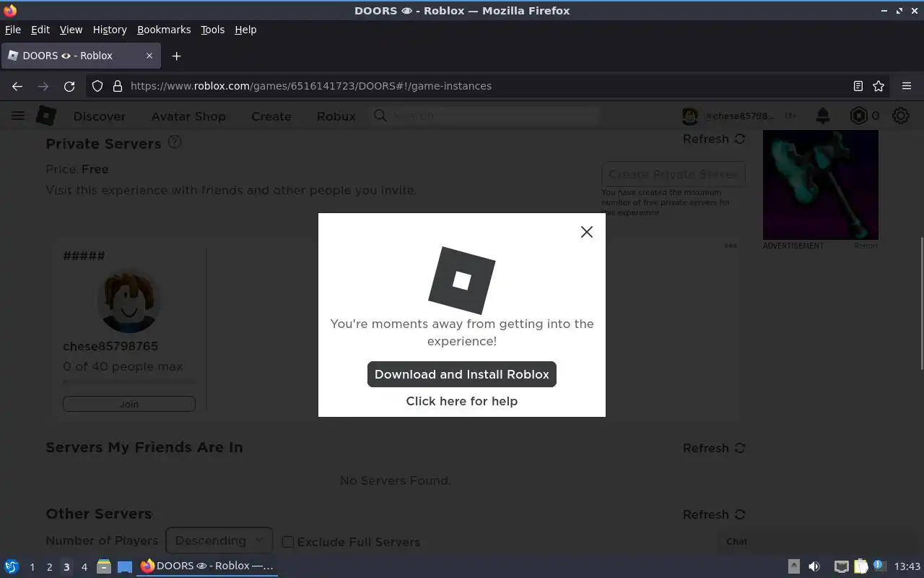This screenshot has height=578, width=924.
Task: Click the search magnifier icon
Action: pyautogui.click(x=380, y=116)
